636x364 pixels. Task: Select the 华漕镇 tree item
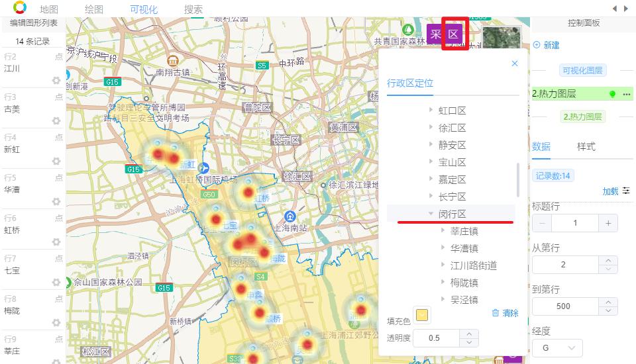(464, 248)
